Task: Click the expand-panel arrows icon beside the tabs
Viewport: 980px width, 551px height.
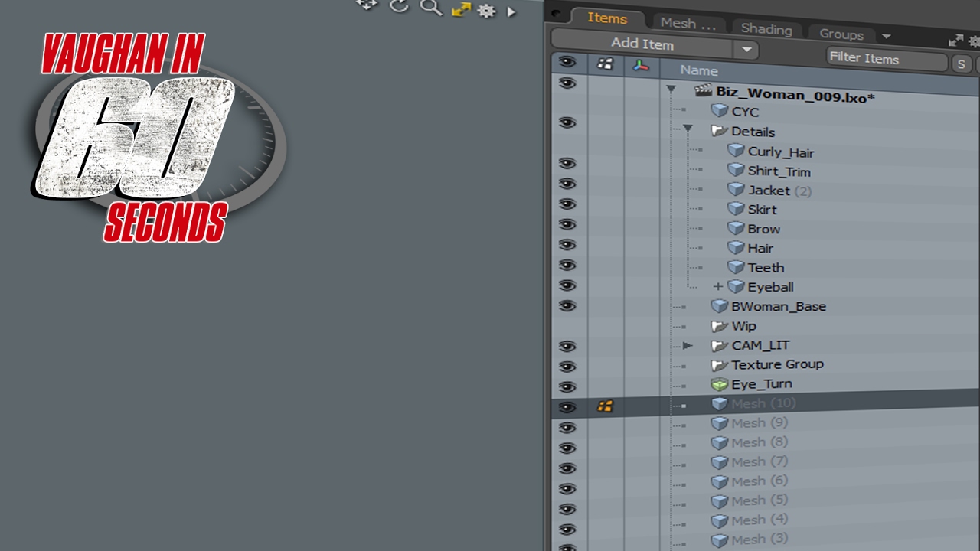Action: click(955, 41)
